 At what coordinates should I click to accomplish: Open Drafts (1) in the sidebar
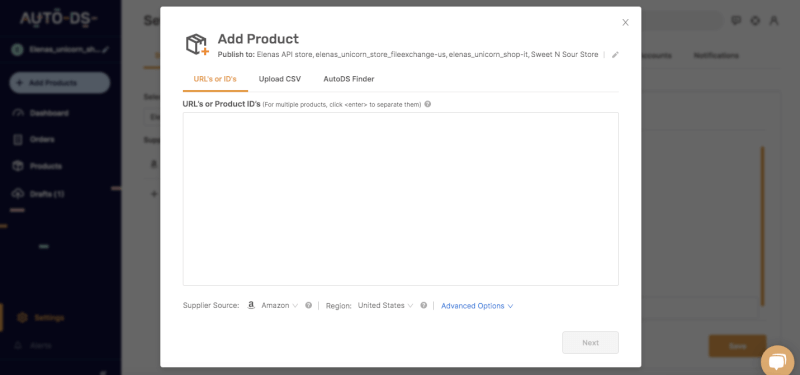coord(46,194)
